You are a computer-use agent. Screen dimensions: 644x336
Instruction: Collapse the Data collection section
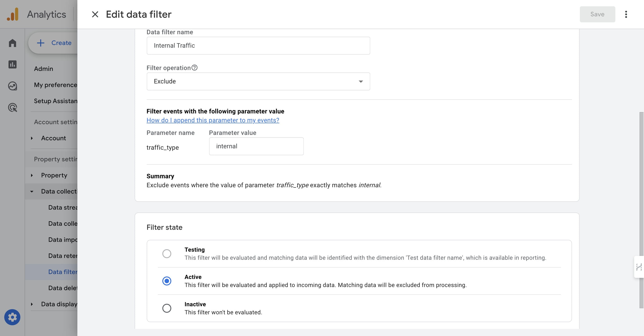32,191
